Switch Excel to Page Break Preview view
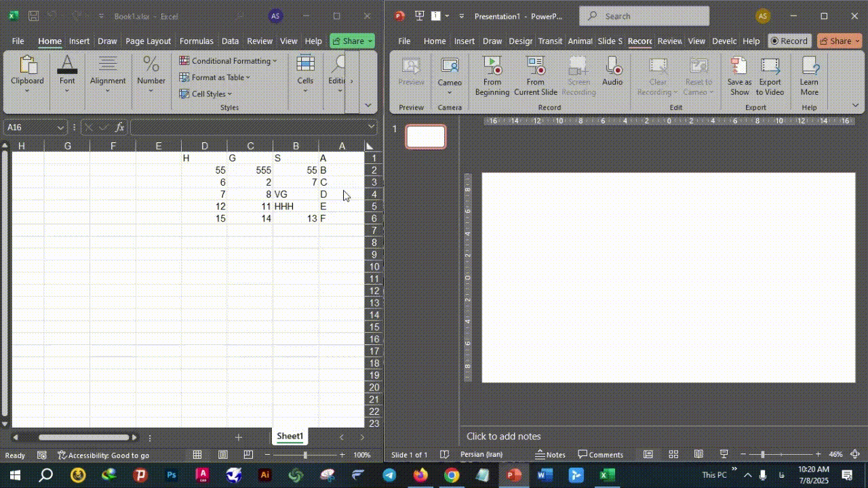The image size is (868, 488). coord(248,455)
